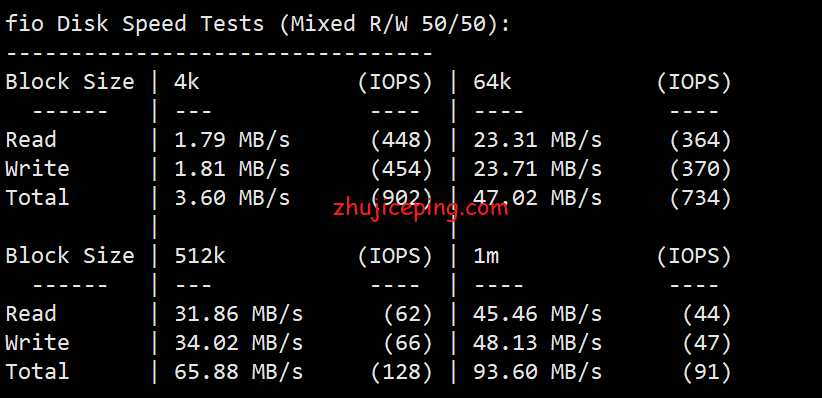Image resolution: width=822 pixels, height=398 pixels.
Task: Click the (734) total IOPS value
Action: pos(700,198)
